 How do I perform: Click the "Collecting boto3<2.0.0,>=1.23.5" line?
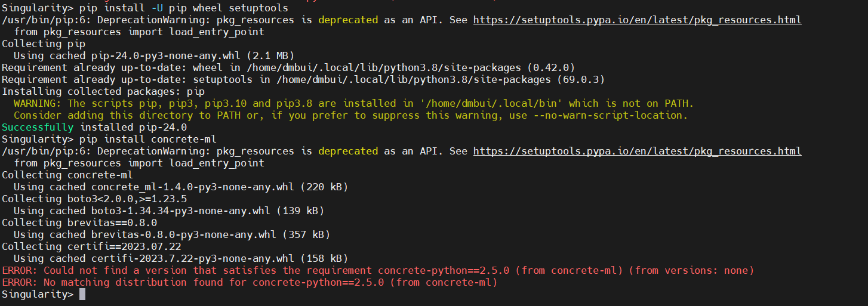point(94,199)
